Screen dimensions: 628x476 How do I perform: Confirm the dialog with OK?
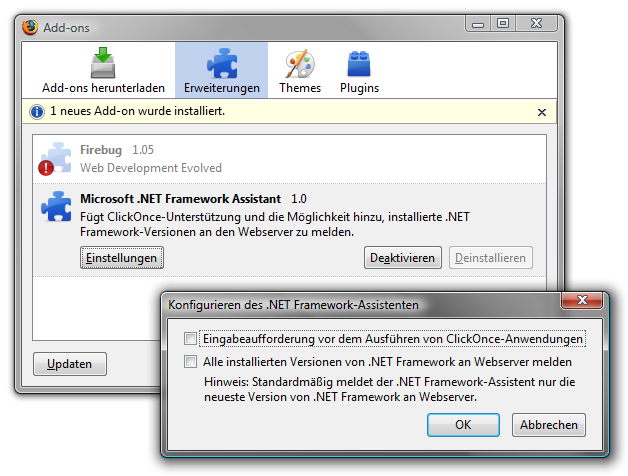[463, 425]
